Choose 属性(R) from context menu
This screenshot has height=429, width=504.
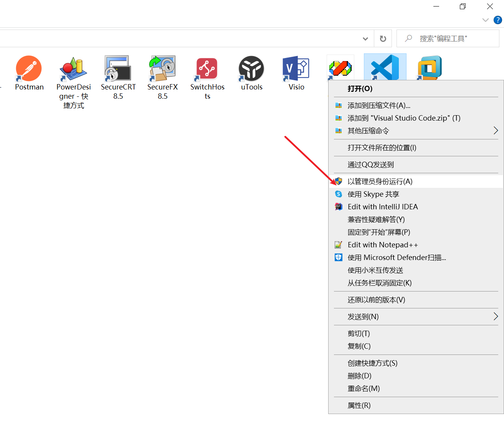coord(416,405)
